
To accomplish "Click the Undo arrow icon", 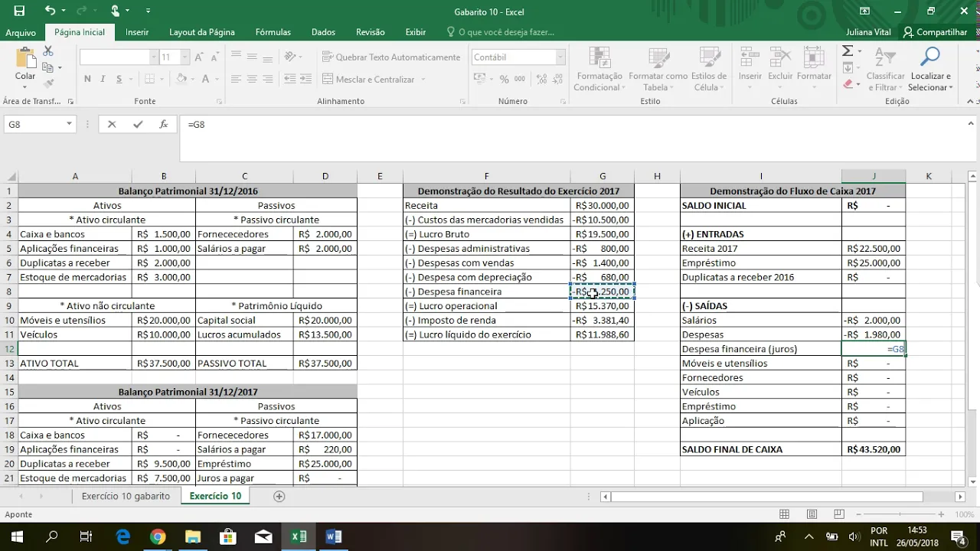I will coord(50,11).
